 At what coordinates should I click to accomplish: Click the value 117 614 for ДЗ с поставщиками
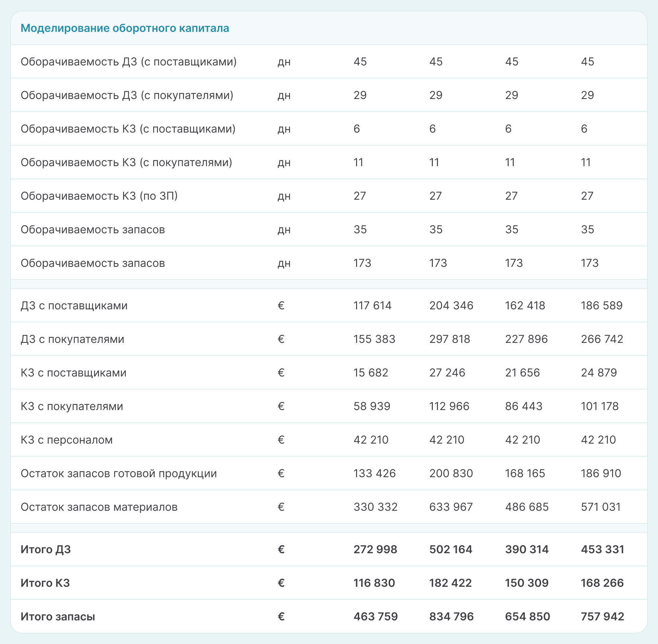coord(372,306)
